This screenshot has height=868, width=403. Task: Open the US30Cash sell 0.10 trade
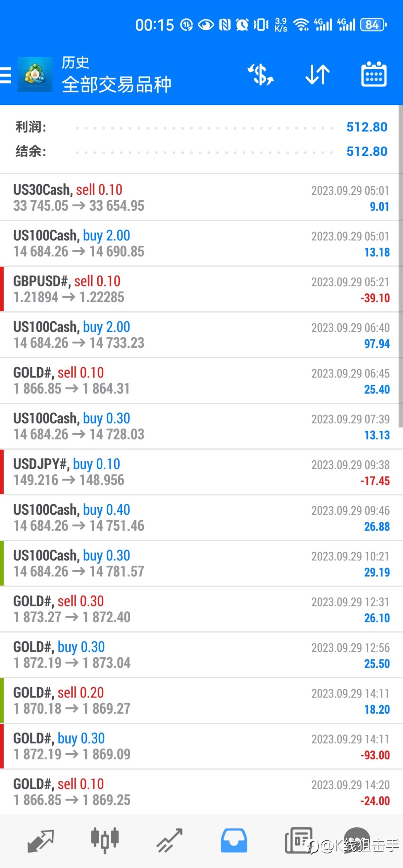tap(201, 198)
